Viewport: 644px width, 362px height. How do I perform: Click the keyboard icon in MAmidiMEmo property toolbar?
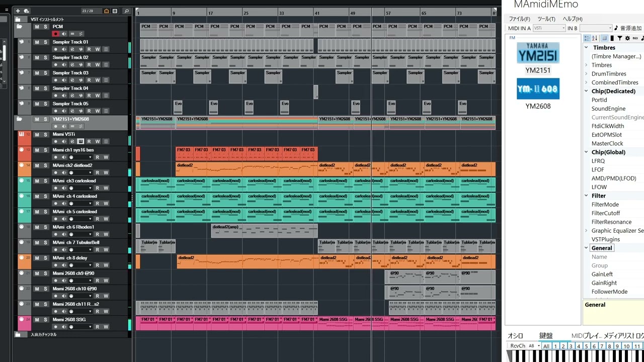(604, 38)
